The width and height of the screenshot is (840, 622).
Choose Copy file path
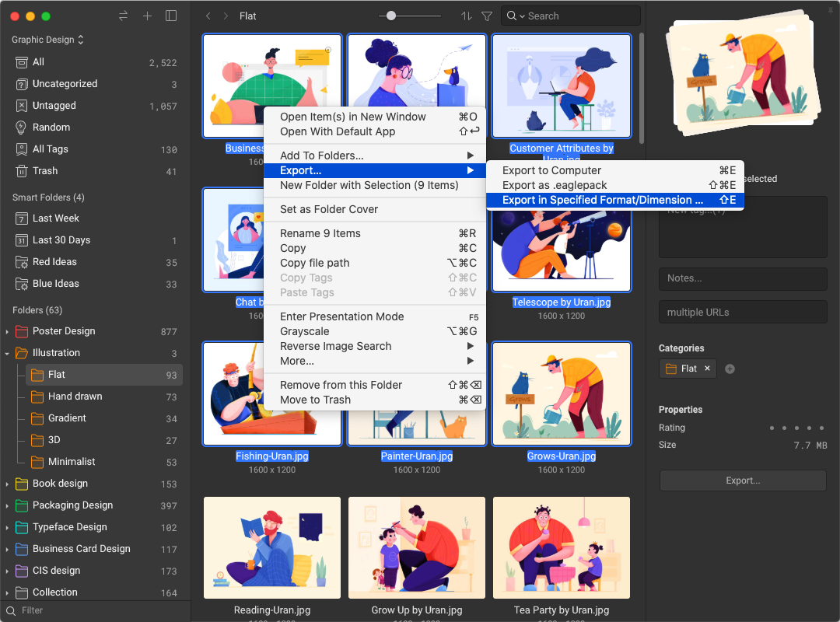point(374,263)
